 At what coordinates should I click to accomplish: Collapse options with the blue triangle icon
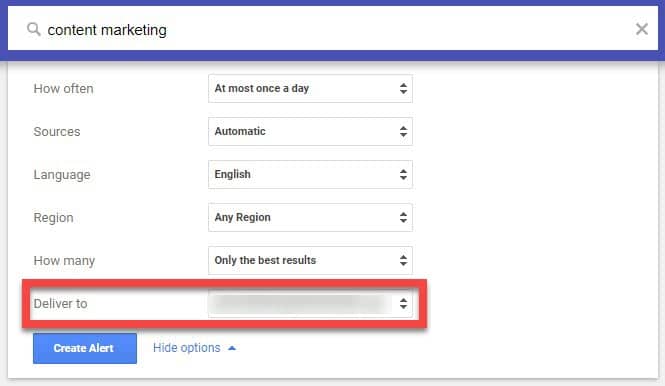[x=232, y=348]
